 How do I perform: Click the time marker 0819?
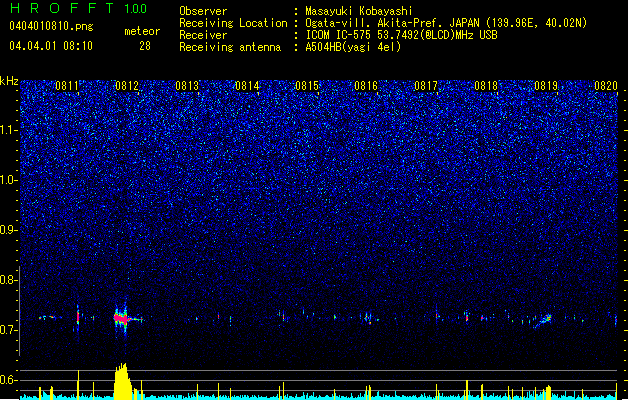tap(546, 86)
